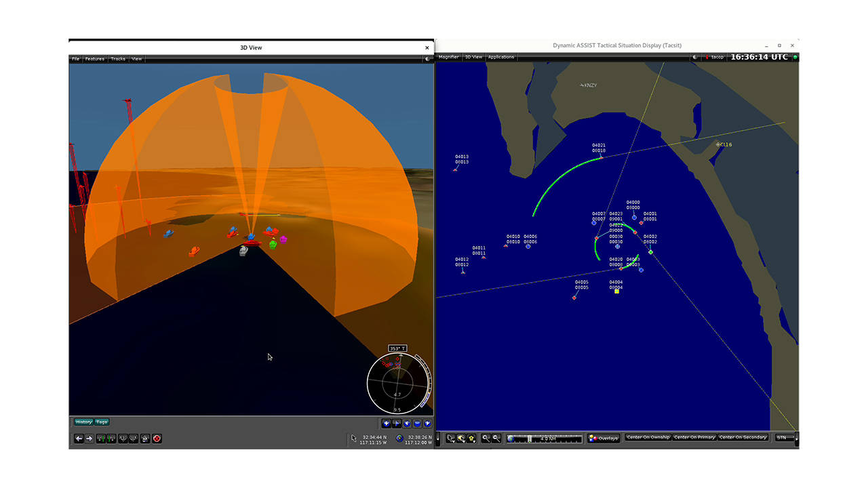This screenshot has height=488, width=868.
Task: Open the STN dropdown in the Tacsit toolbar
Action: (x=783, y=438)
